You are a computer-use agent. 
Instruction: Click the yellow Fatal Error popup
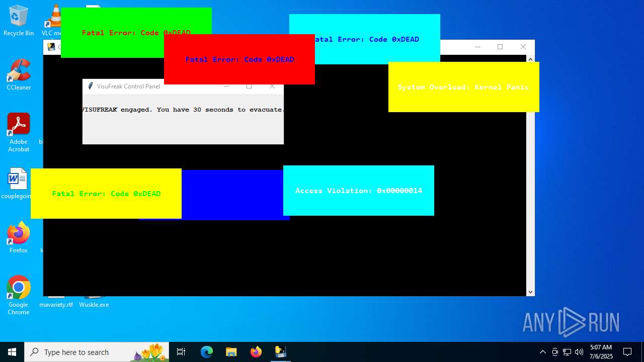point(106,194)
